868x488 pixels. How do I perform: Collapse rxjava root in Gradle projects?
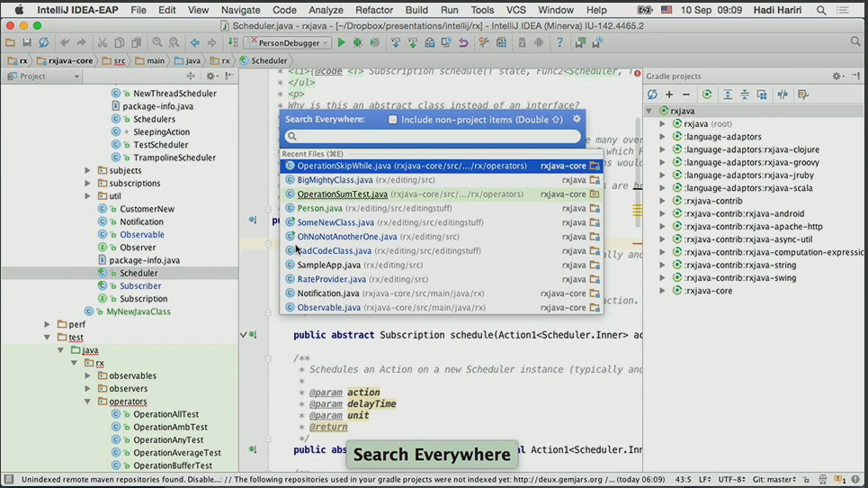pyautogui.click(x=649, y=112)
